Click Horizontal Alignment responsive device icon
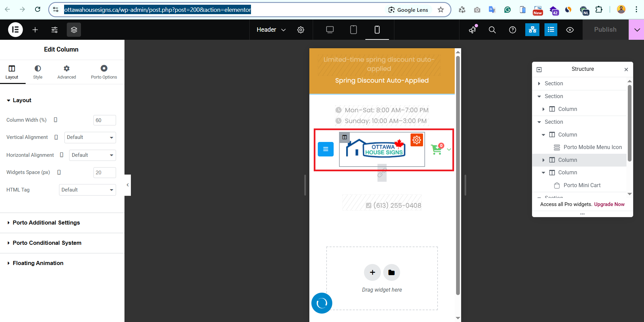Image resolution: width=644 pixels, height=322 pixels. coord(62,155)
